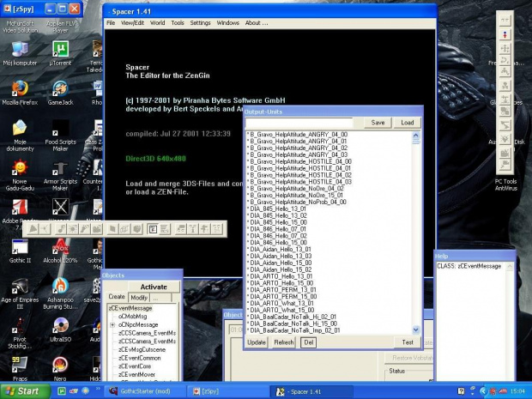
Task: Open the World menu
Action: click(157, 22)
